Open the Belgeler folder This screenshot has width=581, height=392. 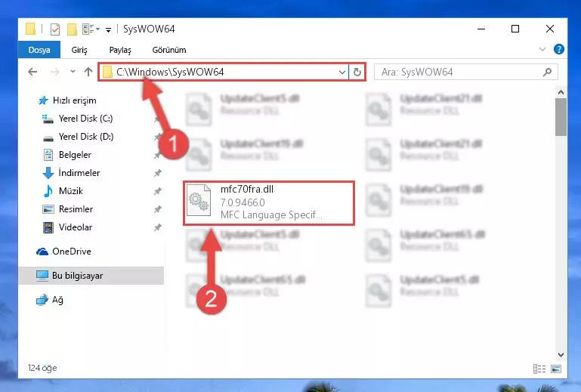75,155
